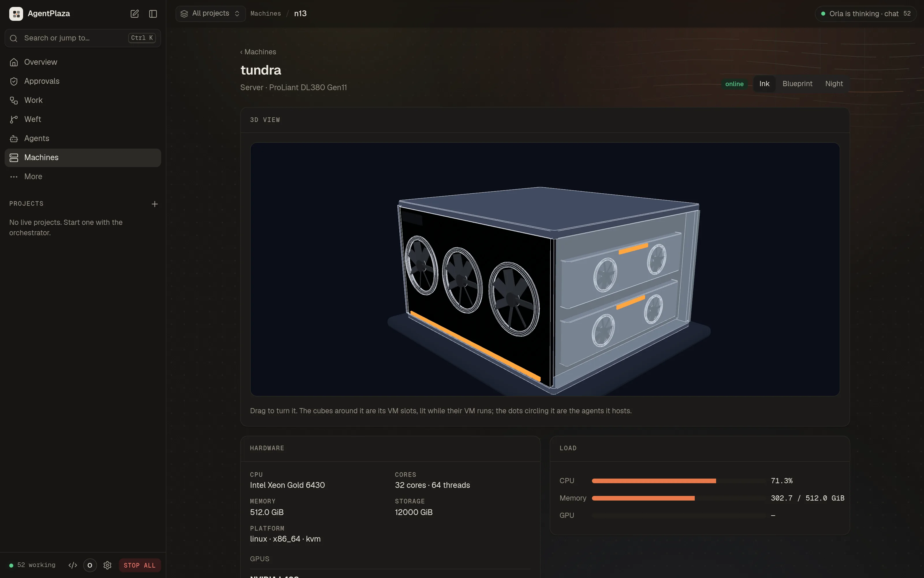Open the All projects dropdown
This screenshot has width=924, height=578.
click(x=210, y=14)
